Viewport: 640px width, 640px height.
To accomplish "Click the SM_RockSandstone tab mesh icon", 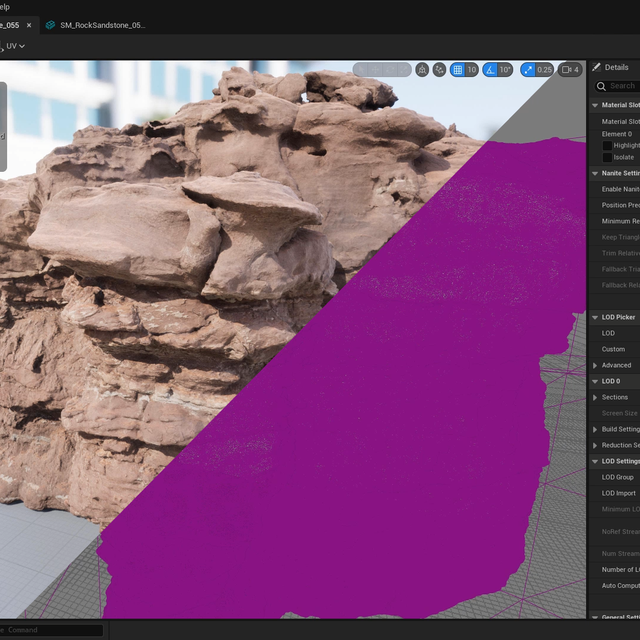I will tap(50, 25).
